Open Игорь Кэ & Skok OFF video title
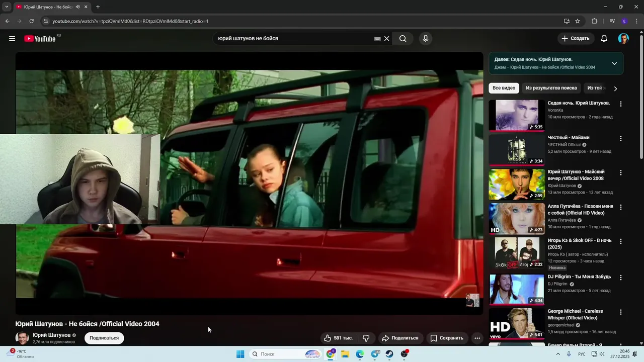Viewport: 644px width, 362px height. coord(580,244)
